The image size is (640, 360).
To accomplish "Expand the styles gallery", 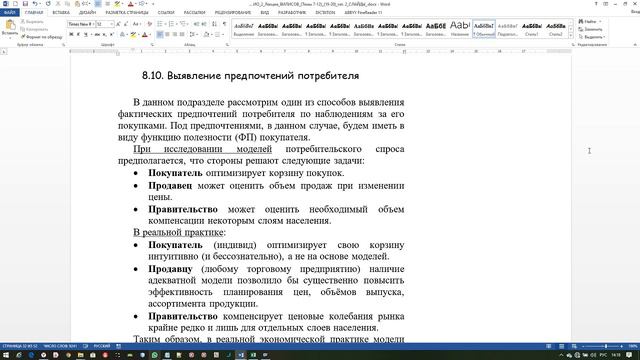I will 570,36.
